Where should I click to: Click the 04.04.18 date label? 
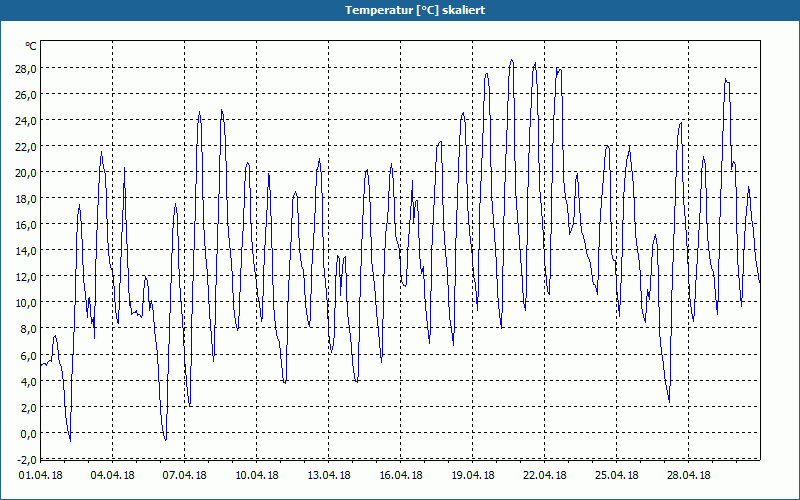[112, 476]
